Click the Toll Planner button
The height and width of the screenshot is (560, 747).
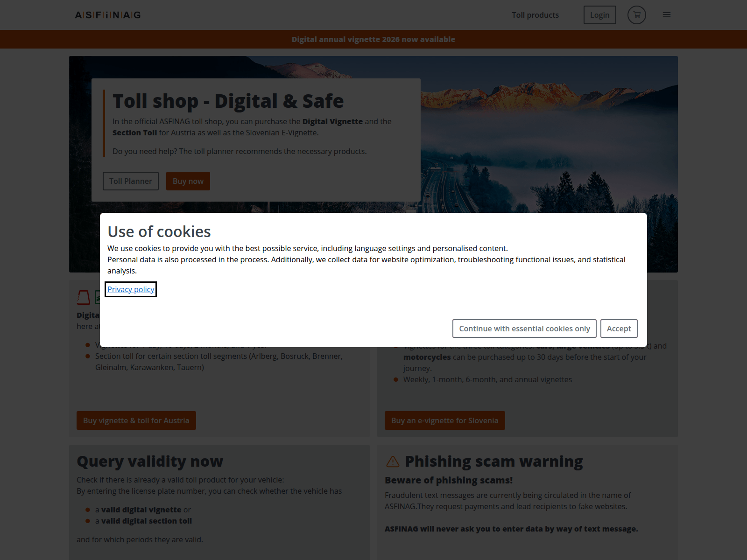pyautogui.click(x=131, y=181)
